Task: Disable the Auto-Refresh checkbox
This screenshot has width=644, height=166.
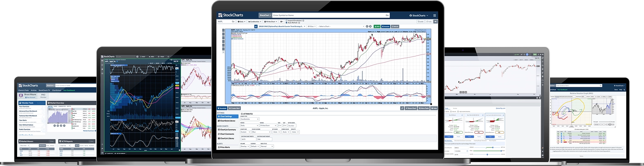Action: 287,23
